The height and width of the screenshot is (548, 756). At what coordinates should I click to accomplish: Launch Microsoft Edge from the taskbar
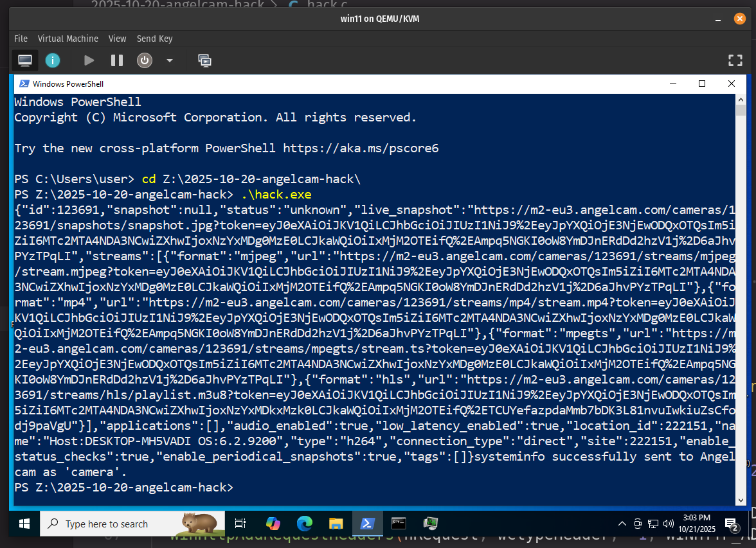coord(304,524)
